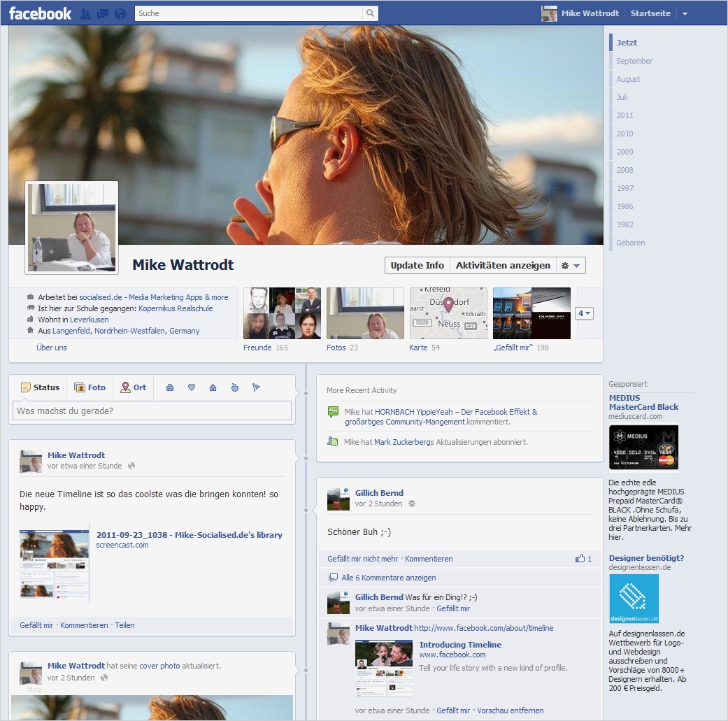Select the flag Milestone life event icon
728x721 pixels.
tap(256, 387)
